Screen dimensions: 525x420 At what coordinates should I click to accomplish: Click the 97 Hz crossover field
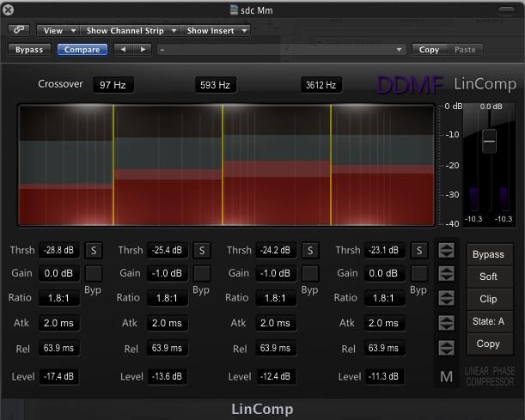[x=113, y=85]
